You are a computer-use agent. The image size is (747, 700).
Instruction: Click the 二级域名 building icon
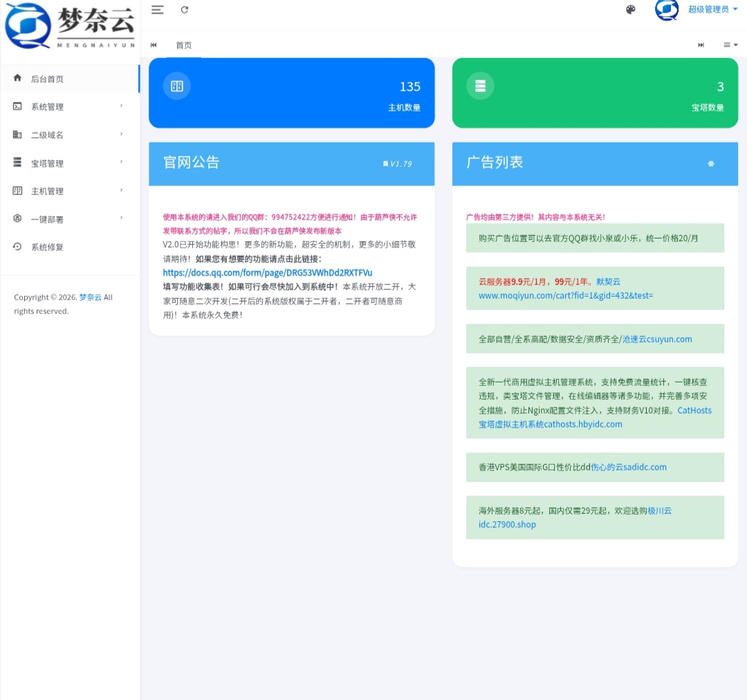point(17,134)
